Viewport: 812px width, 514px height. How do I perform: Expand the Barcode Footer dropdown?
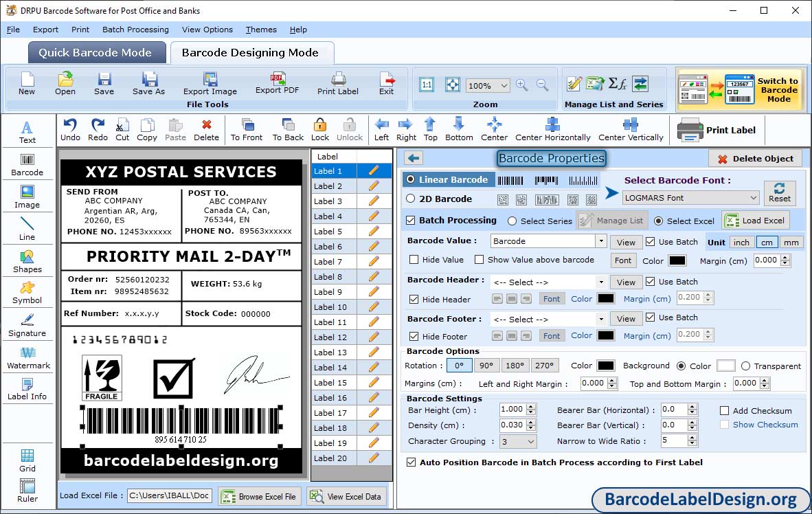pyautogui.click(x=600, y=319)
